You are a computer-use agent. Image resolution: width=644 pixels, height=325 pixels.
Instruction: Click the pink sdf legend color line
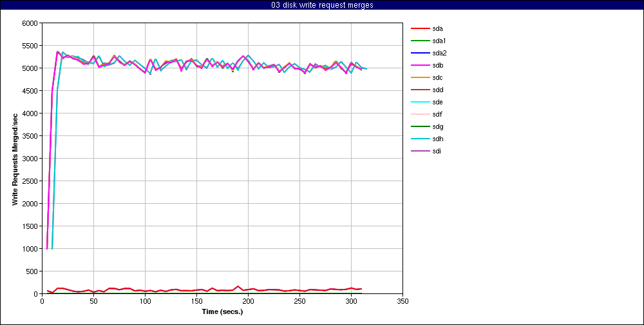pyautogui.click(x=420, y=114)
